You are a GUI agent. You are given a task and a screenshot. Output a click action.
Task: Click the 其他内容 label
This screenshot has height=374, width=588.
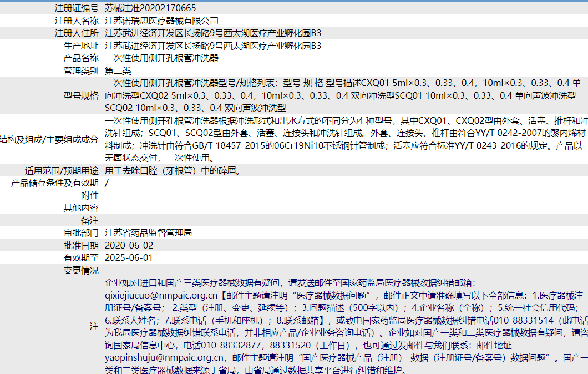tap(81, 208)
